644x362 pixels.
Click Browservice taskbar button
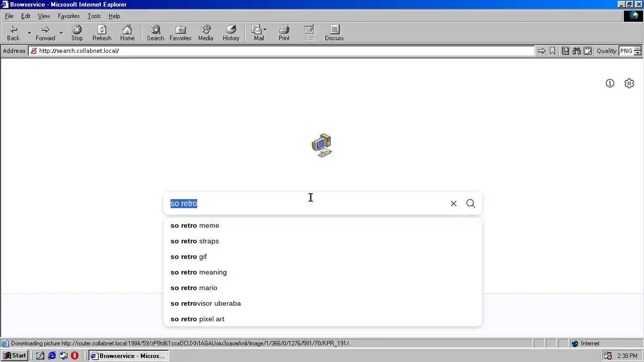click(x=128, y=355)
